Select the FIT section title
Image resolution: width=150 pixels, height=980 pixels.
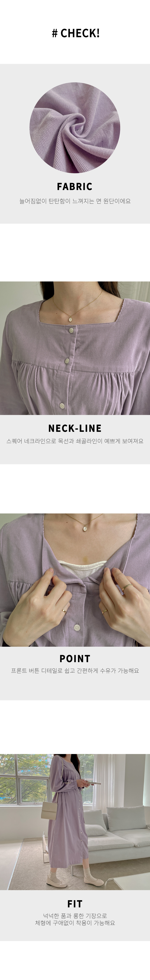75,904
